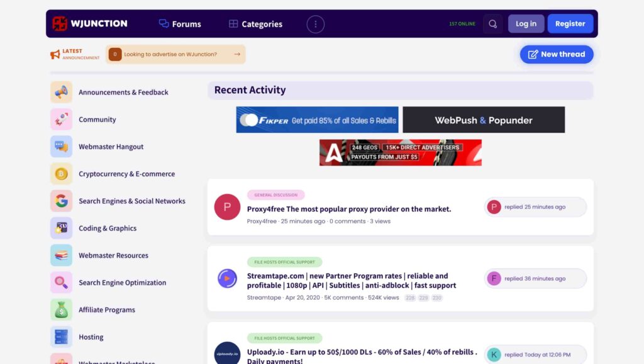The height and width of the screenshot is (364, 644).
Task: Open the three-dot more options menu
Action: (316, 25)
